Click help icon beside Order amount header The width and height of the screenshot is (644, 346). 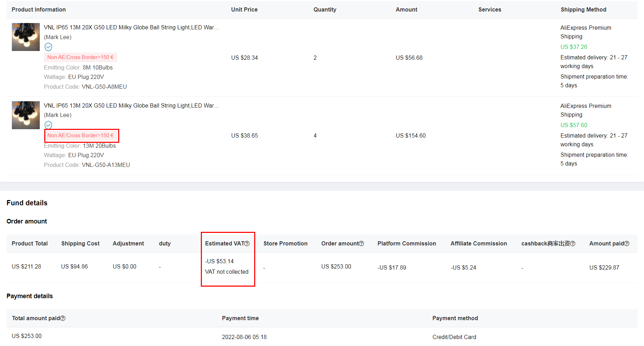point(362,244)
